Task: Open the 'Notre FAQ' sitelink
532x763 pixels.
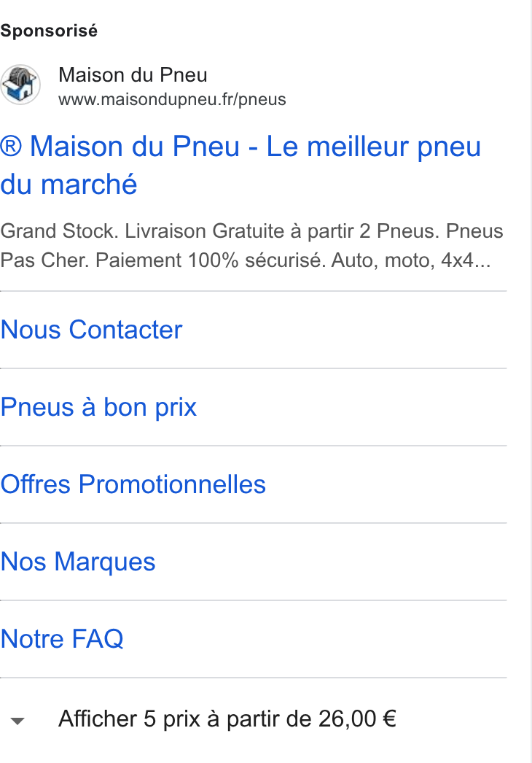Action: tap(62, 638)
